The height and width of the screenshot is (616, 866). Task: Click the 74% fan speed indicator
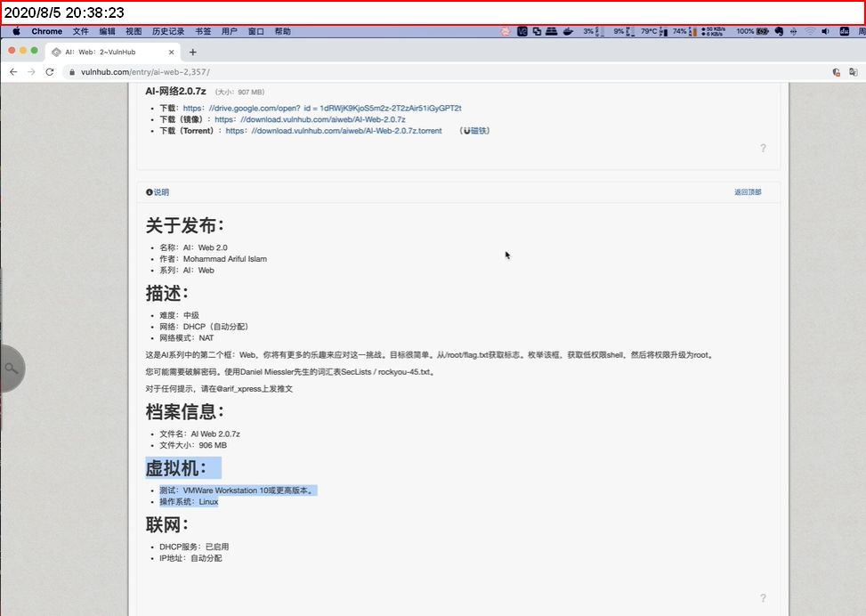coord(684,31)
